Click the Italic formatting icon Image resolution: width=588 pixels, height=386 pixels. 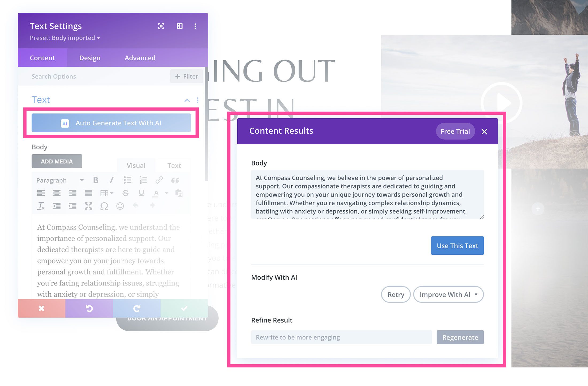click(111, 180)
